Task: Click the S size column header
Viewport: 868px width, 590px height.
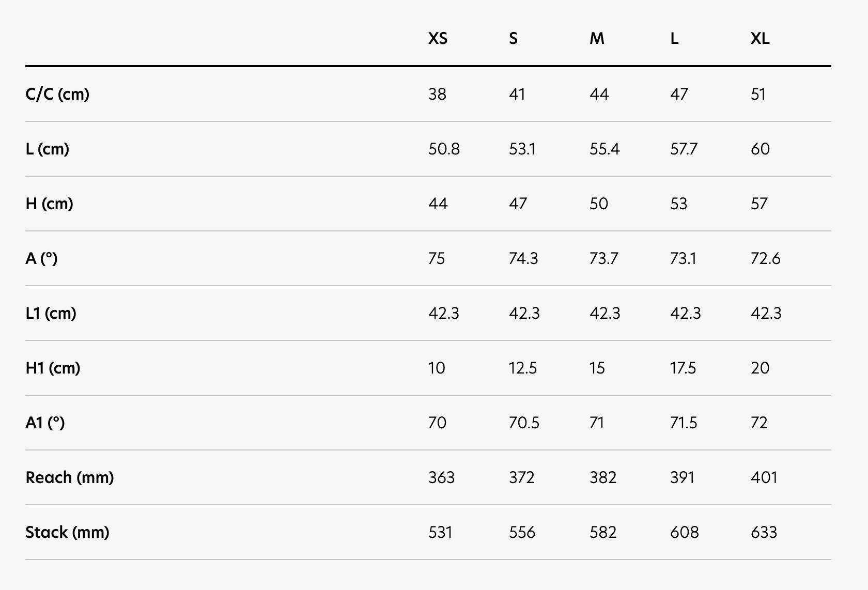Action: (513, 39)
